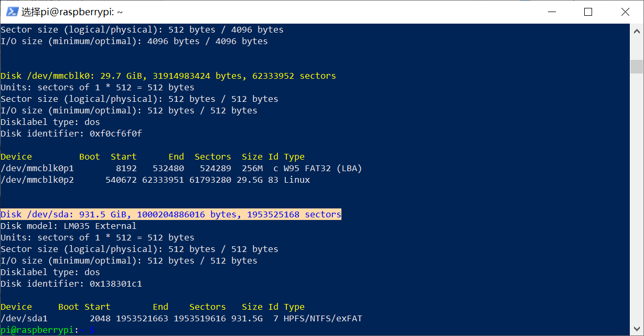Close the pi@raspberrypi terminal window
Viewport: 644px width, 336px height.
pos(624,12)
